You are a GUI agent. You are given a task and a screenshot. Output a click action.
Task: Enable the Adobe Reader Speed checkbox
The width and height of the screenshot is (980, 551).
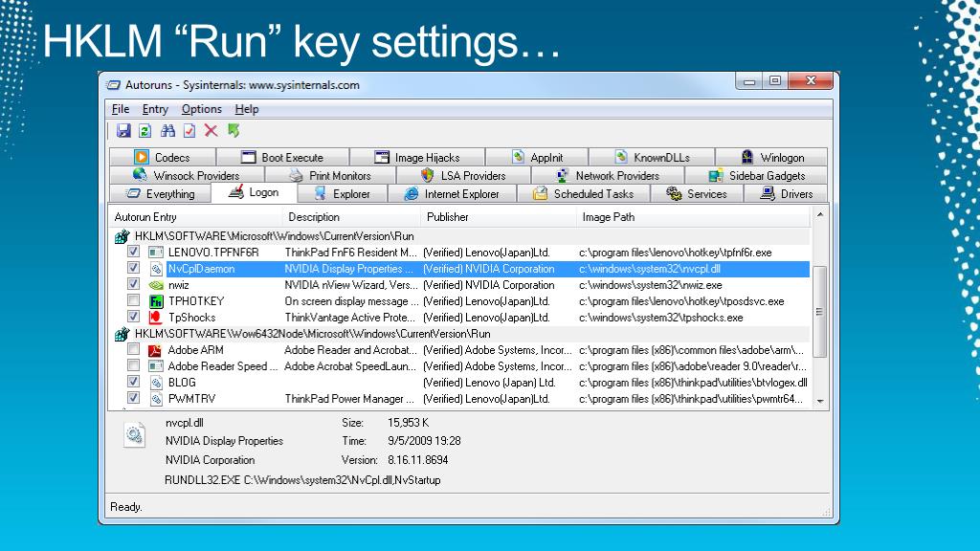click(x=133, y=364)
